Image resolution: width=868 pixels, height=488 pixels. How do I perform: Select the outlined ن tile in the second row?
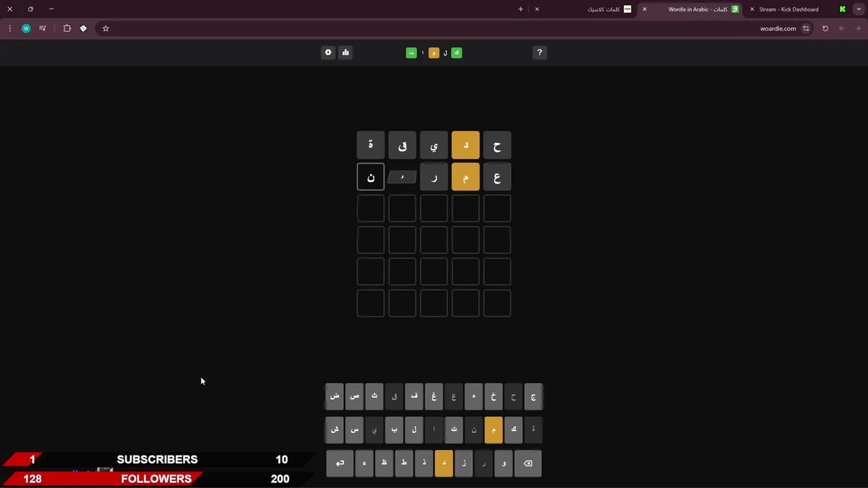(371, 178)
